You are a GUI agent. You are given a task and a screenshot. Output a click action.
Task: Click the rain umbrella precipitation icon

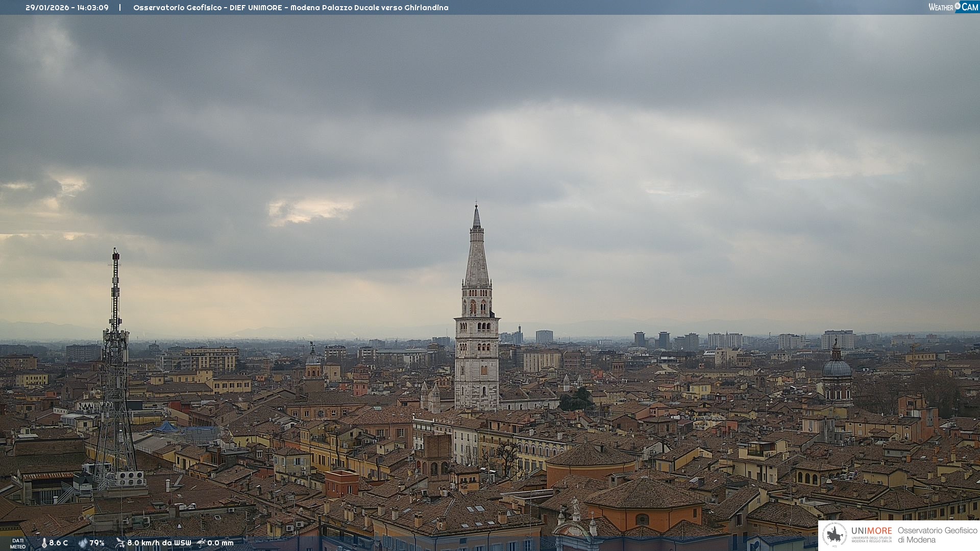coord(201,543)
